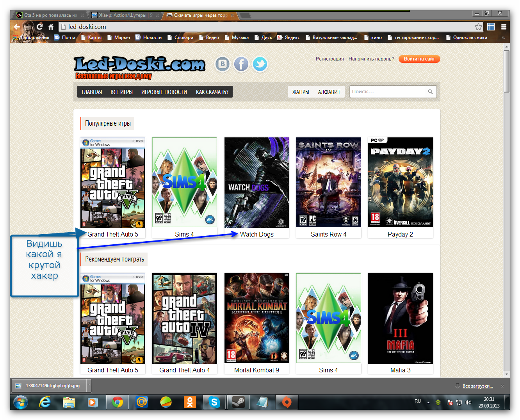Close the 'Gta 5 на рс появилась' tab
Screen dimensions: 520x420
[x=82, y=16]
